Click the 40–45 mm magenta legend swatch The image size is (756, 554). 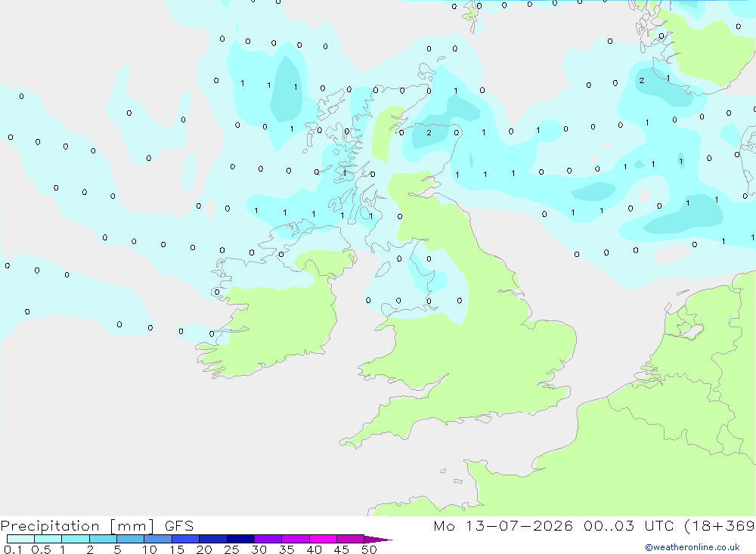(x=323, y=539)
